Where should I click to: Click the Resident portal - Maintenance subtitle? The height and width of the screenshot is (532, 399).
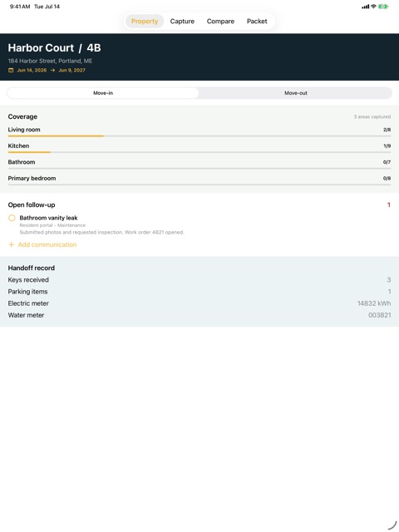tap(52, 225)
